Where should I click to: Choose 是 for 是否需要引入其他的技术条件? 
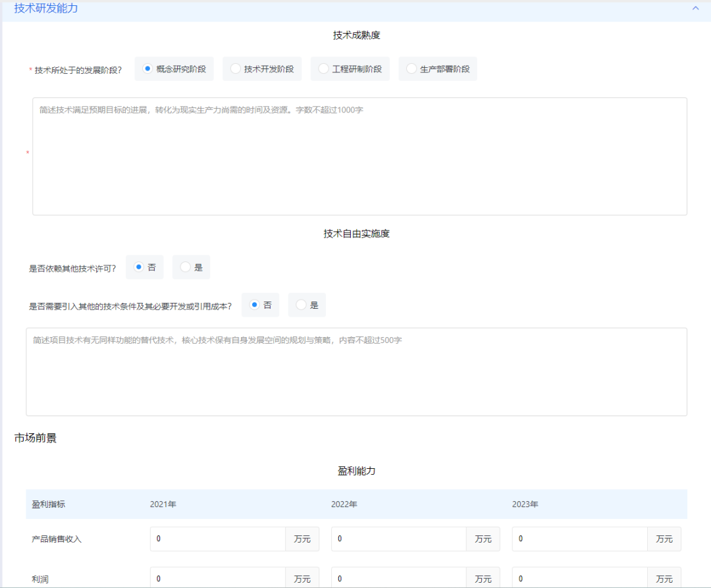307,305
